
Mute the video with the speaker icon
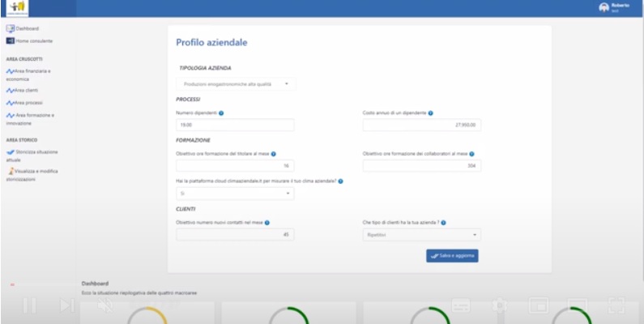click(105, 305)
